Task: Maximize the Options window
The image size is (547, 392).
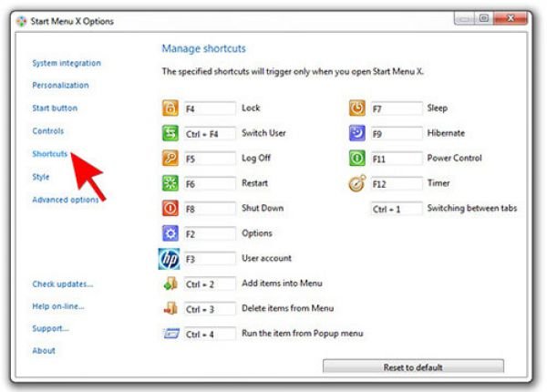Action: click(484, 18)
